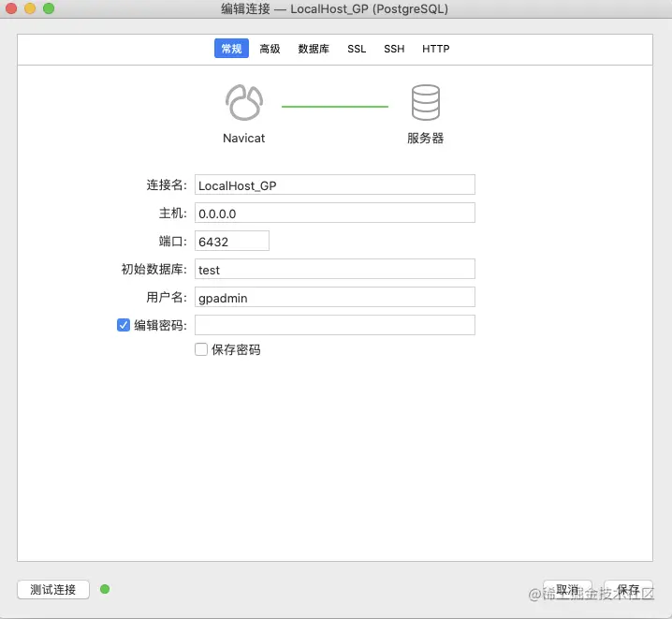Switch to the 常规 tab
The image size is (672, 619).
click(231, 49)
